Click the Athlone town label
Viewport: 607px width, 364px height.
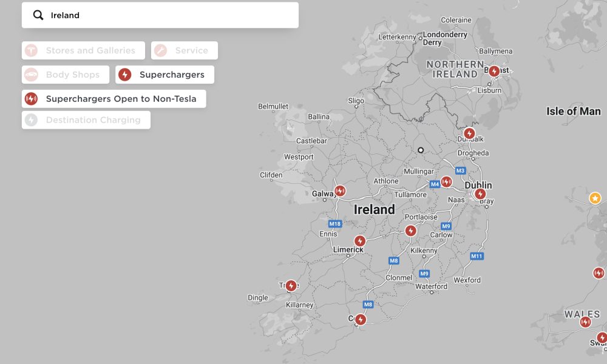[x=386, y=181]
